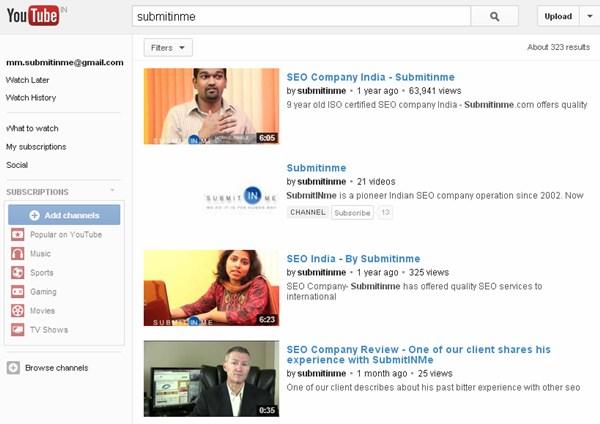Open the Filters dropdown
The image size is (600, 424).
(x=168, y=48)
